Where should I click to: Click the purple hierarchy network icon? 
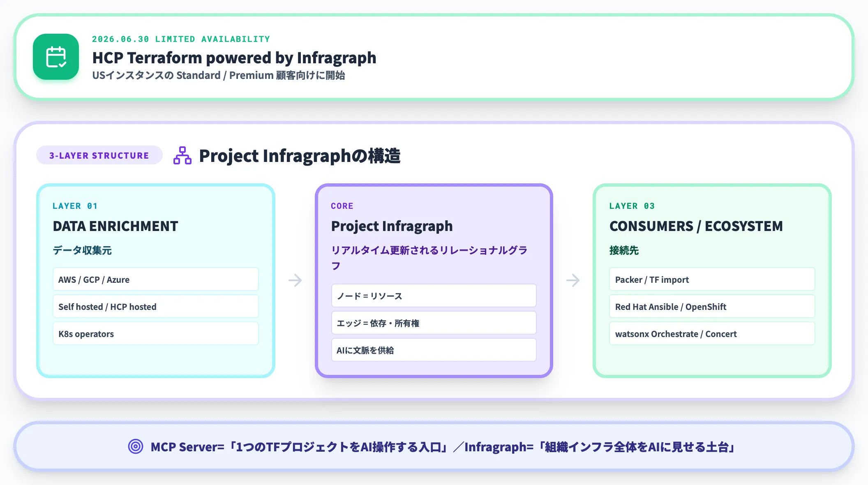coord(182,155)
